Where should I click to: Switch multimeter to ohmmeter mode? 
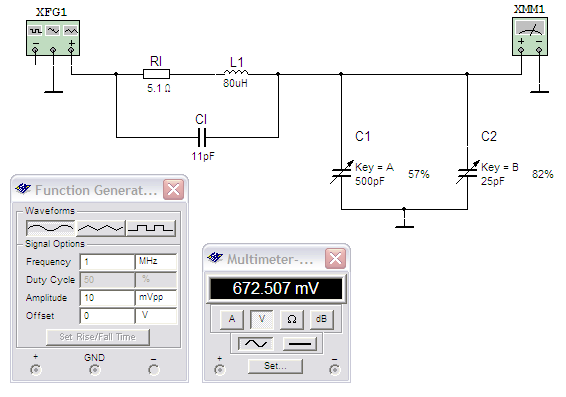[x=292, y=319]
